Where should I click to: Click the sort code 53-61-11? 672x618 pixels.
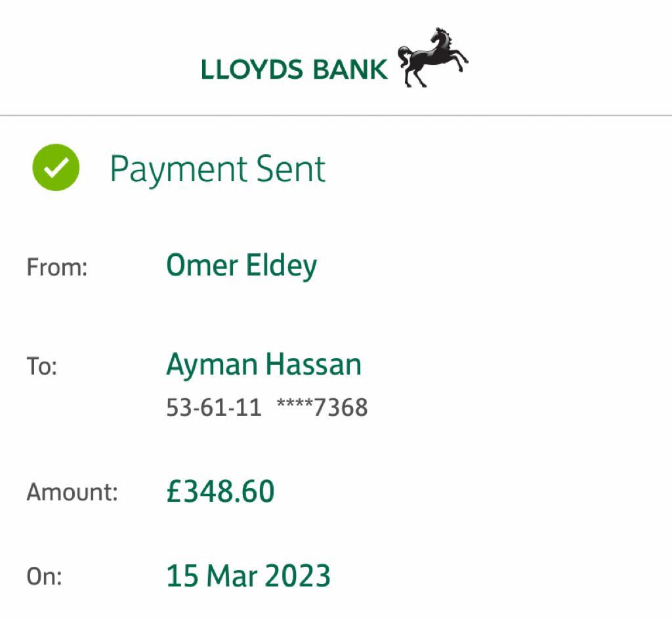(213, 407)
